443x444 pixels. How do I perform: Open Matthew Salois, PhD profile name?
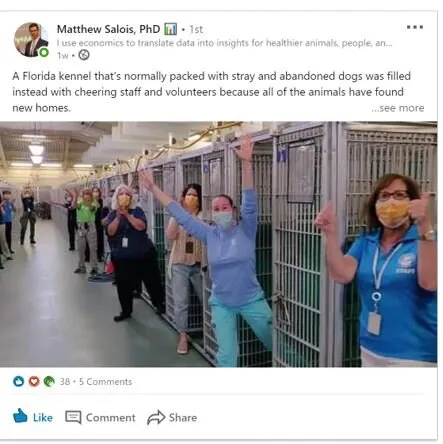pyautogui.click(x=108, y=29)
